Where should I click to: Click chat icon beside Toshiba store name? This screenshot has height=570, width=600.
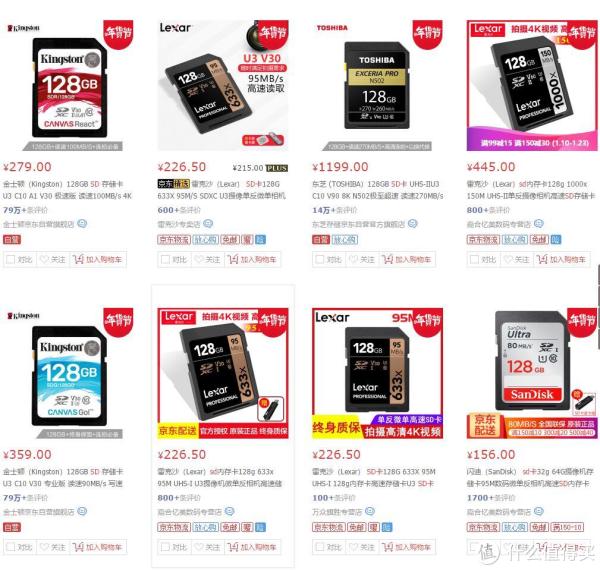412,223
